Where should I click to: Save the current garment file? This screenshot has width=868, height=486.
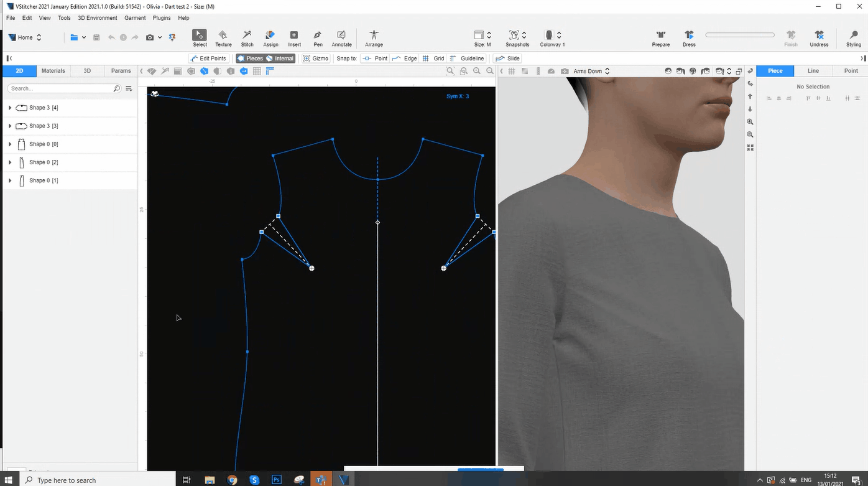pyautogui.click(x=96, y=37)
